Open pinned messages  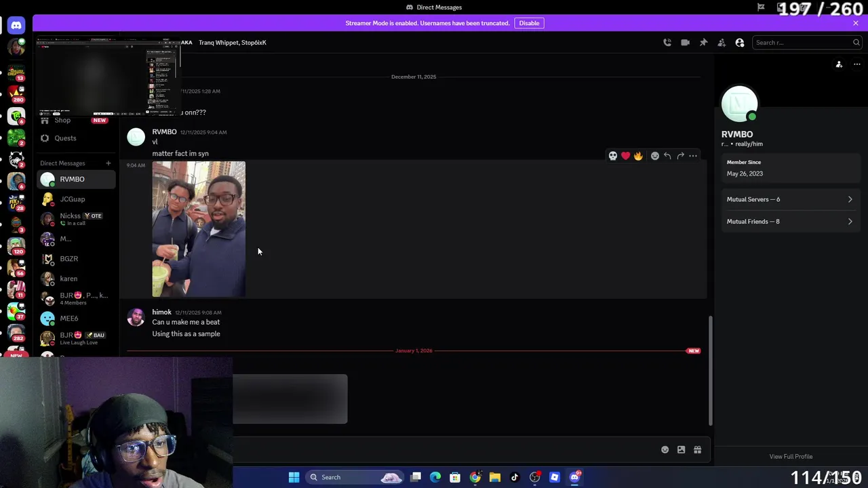704,43
